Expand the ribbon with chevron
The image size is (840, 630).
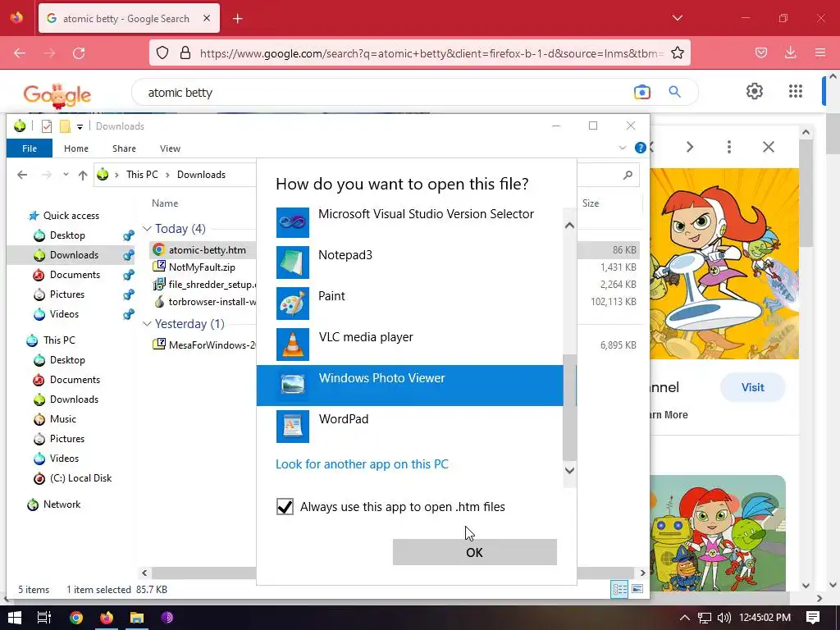coord(622,148)
